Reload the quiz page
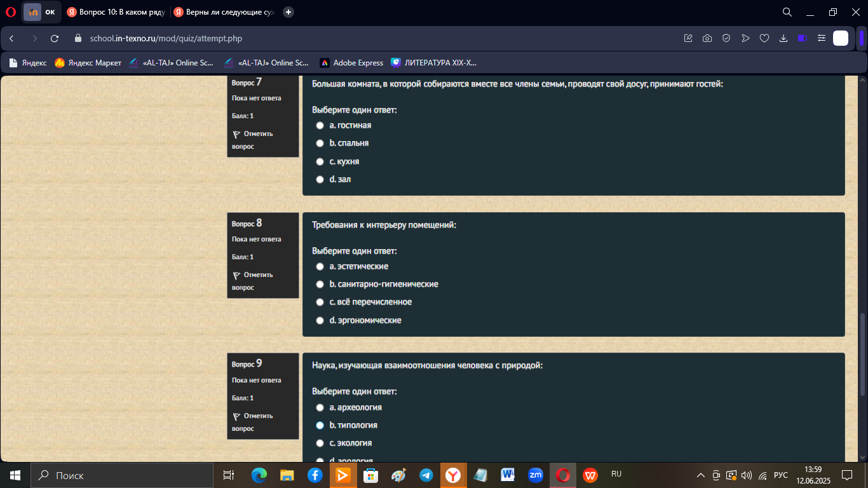 [x=55, y=38]
